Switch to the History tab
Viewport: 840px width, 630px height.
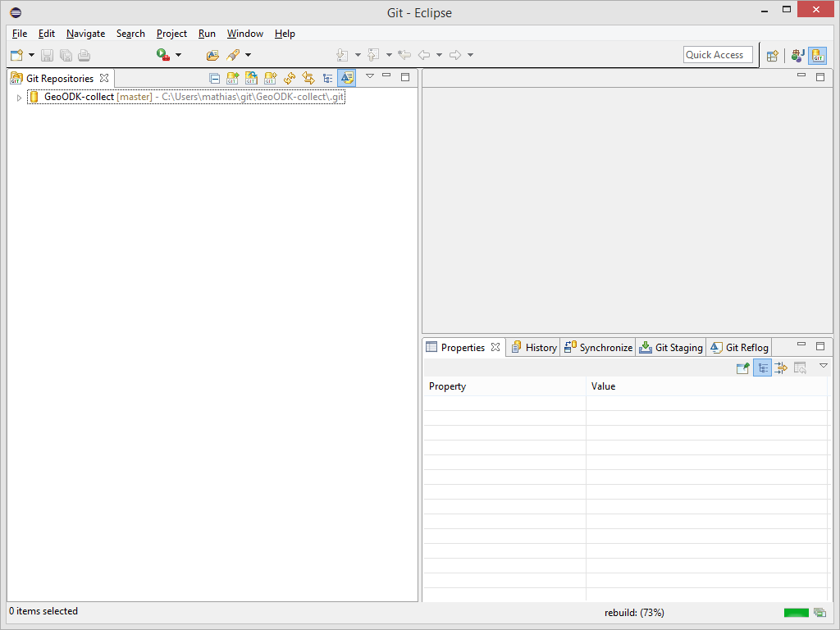point(533,348)
